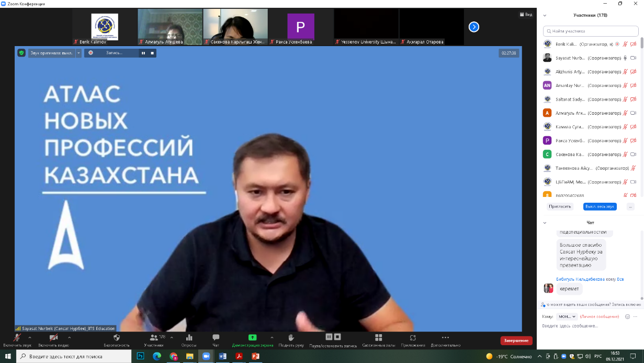Click the Raise Hand (Поднять руку) icon
The height and width of the screenshot is (363, 644).
click(291, 338)
